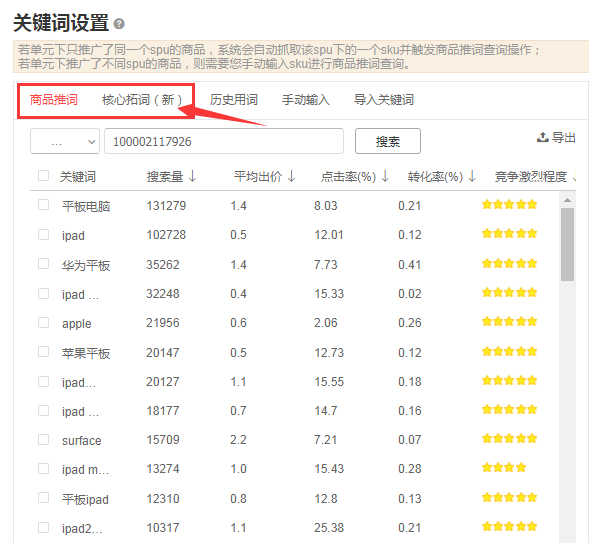589x543 pixels.
Task: Switch to 历史用词 tab
Action: pos(234,100)
